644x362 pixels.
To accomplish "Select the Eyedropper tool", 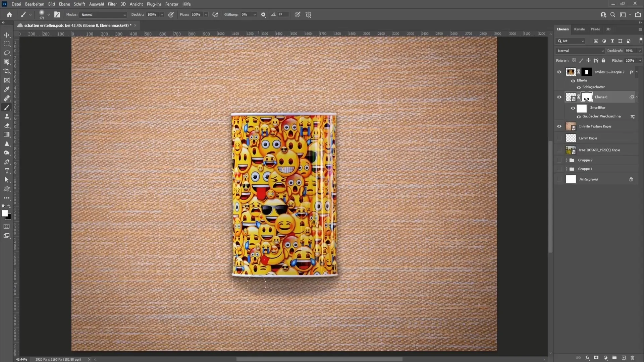I will pos(7,89).
